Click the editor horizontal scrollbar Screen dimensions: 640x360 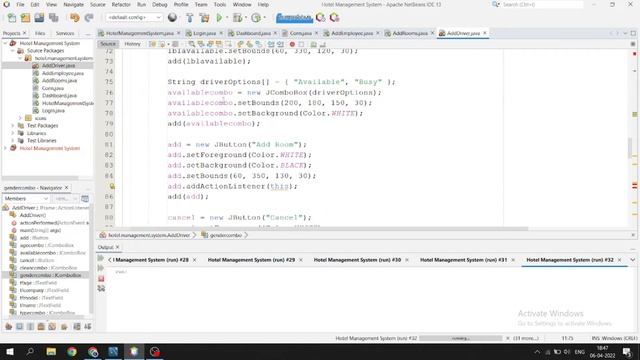321,229
